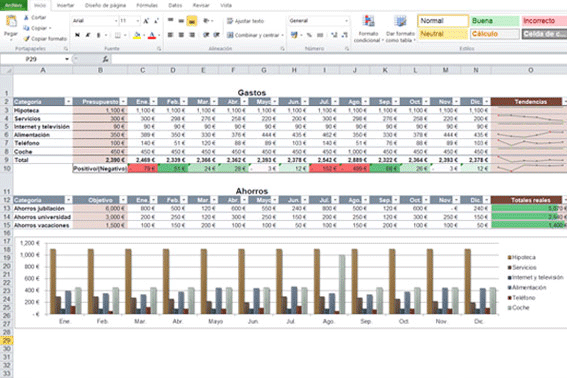
Task: Apply the Cálculo cell style
Action: tap(494, 34)
